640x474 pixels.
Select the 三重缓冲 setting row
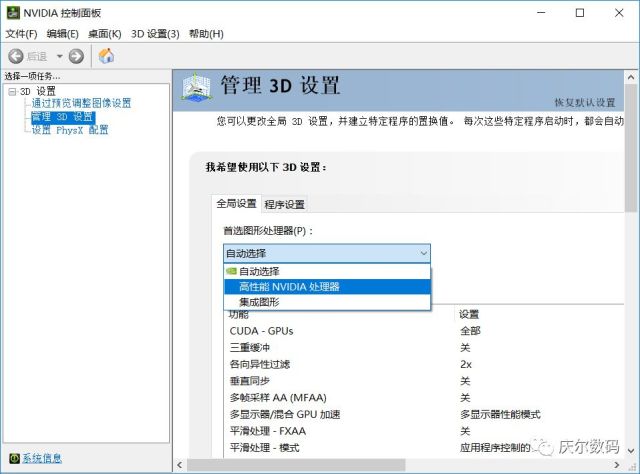424,348
